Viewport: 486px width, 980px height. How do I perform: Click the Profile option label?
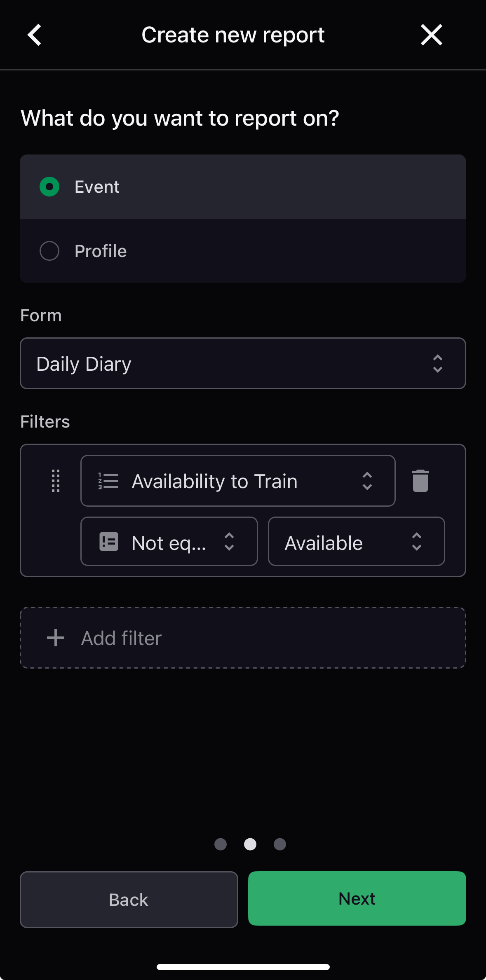[101, 251]
